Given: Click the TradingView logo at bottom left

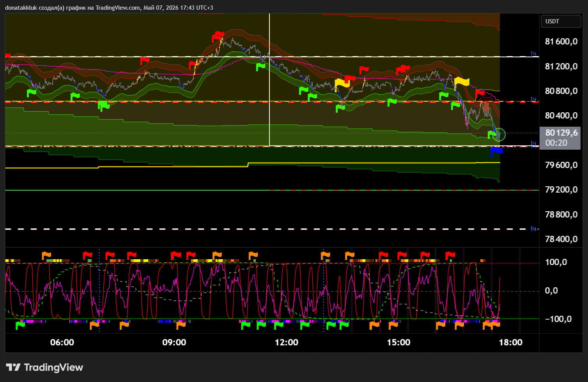Looking at the screenshot, I should (44, 367).
